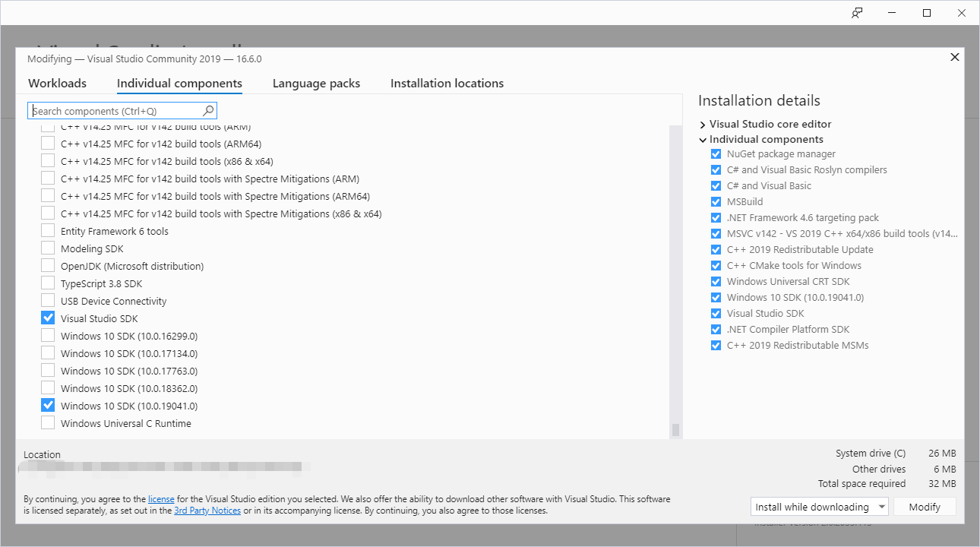Open the send feedback icon in the title bar
The height and width of the screenshot is (547, 980).
(x=856, y=13)
